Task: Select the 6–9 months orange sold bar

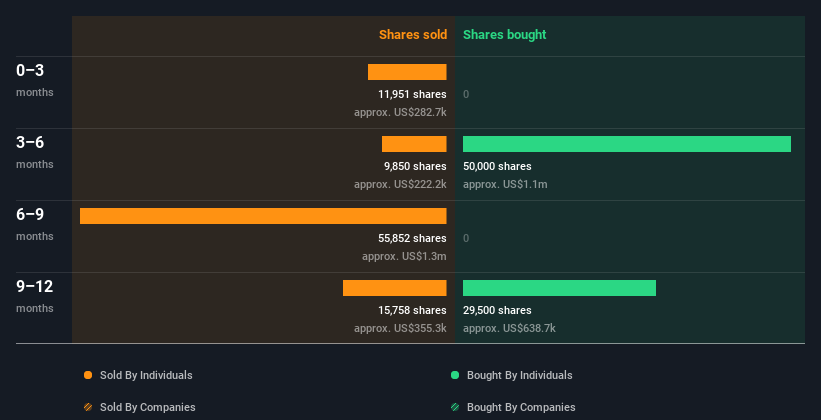Action: [x=263, y=216]
